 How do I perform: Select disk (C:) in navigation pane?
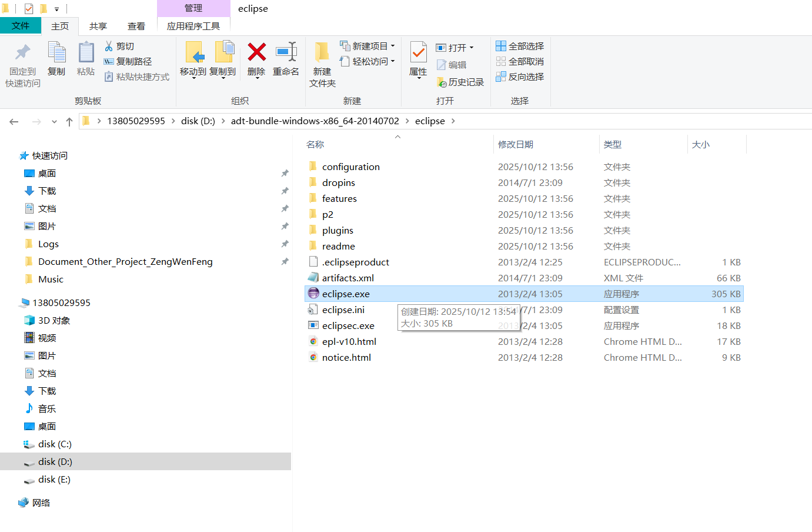pyautogui.click(x=55, y=444)
